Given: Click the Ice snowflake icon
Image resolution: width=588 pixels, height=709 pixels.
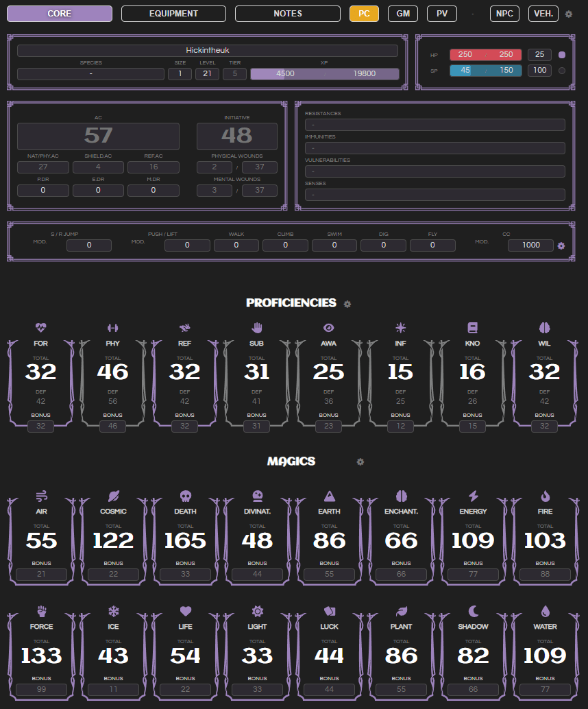Looking at the screenshot, I should (113, 610).
